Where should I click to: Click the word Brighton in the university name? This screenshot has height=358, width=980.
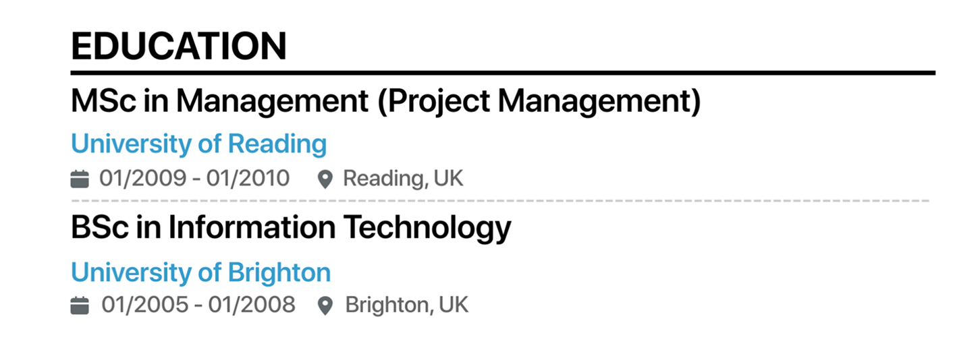280,272
